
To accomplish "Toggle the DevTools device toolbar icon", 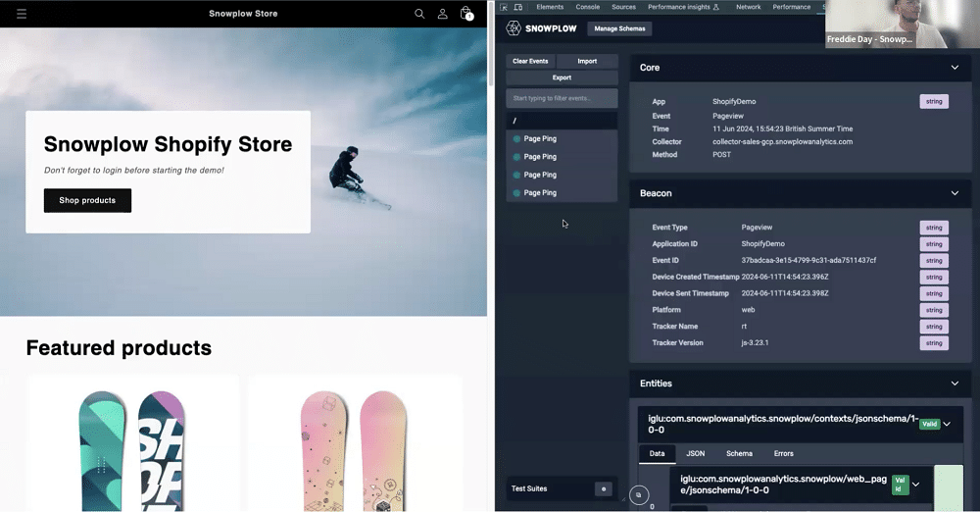I will click(x=518, y=7).
